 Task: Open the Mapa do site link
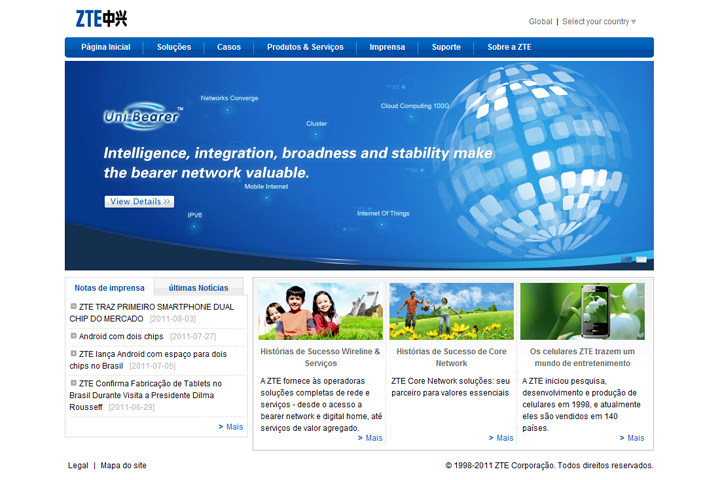pyautogui.click(x=123, y=465)
